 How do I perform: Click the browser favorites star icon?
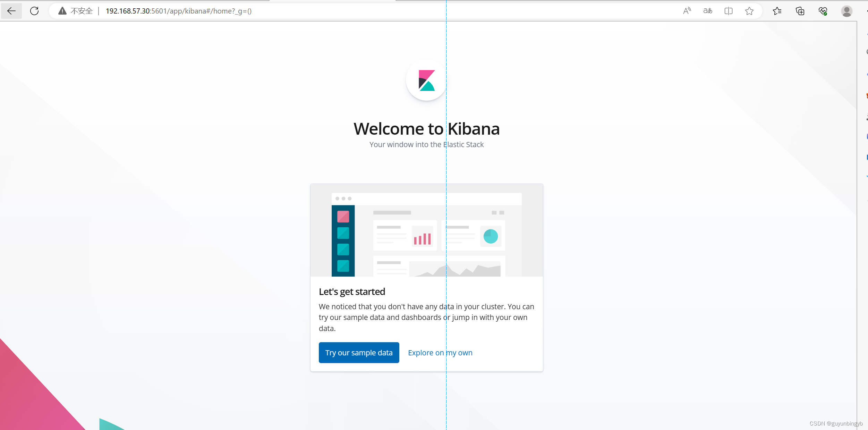tap(750, 10)
